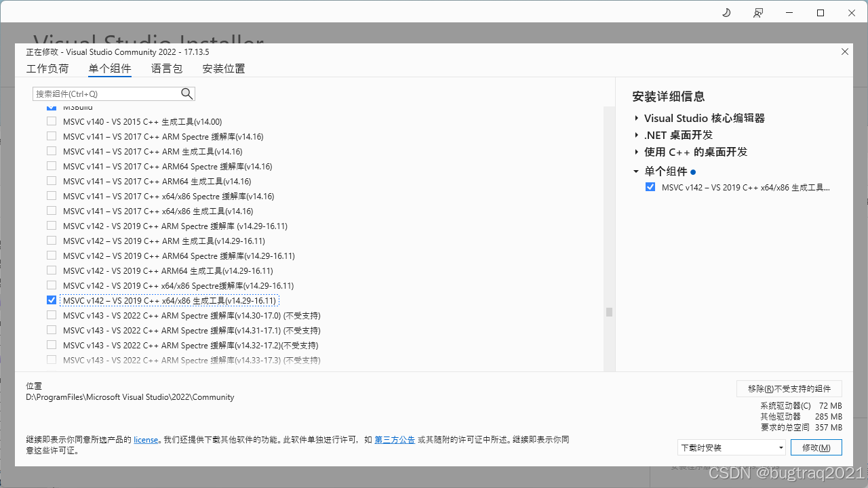The width and height of the screenshot is (868, 488).
Task: Click the component list scrollbar thumb
Action: [x=609, y=312]
